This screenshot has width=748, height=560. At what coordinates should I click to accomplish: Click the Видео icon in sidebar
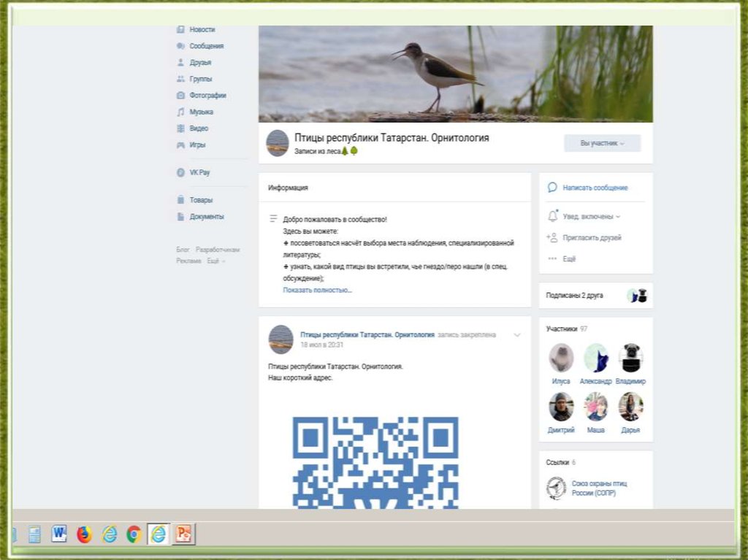click(180, 129)
